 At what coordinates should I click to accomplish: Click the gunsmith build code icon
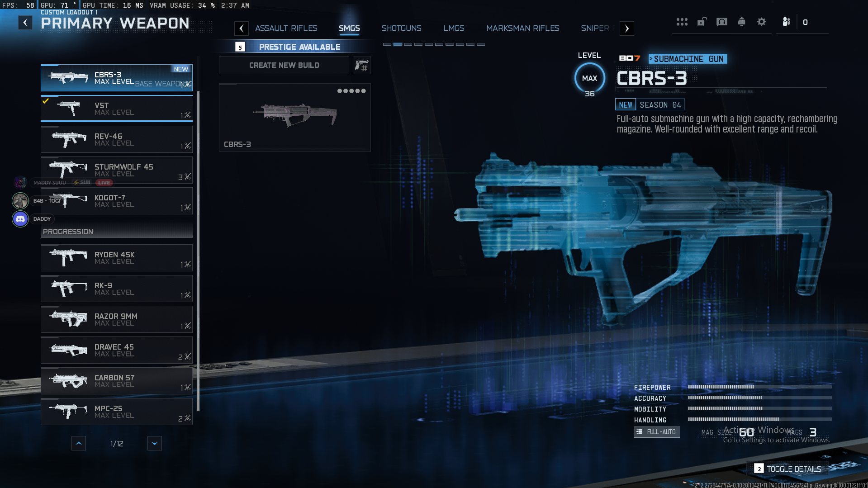point(361,66)
